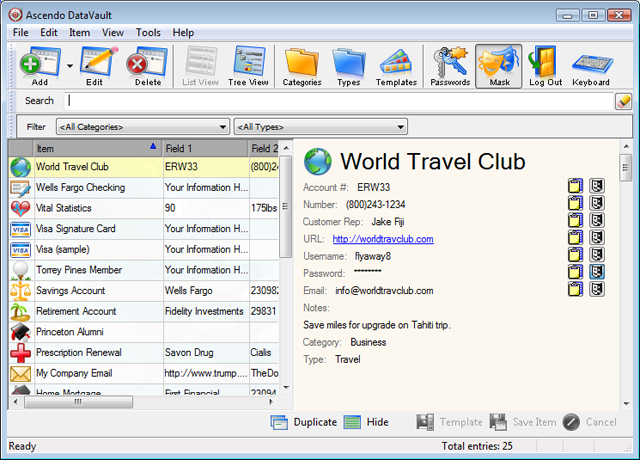Open the Passwords tool
The width and height of the screenshot is (640, 460).
450,66
